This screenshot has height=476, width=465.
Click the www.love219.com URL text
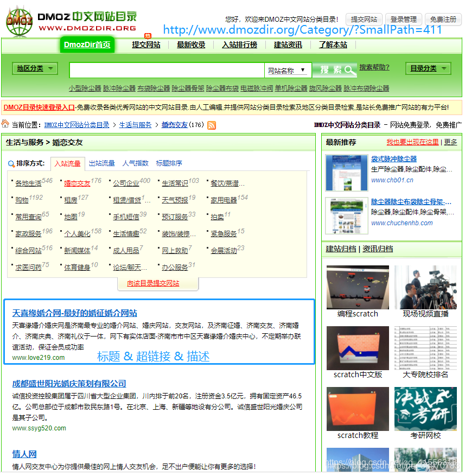click(39, 358)
